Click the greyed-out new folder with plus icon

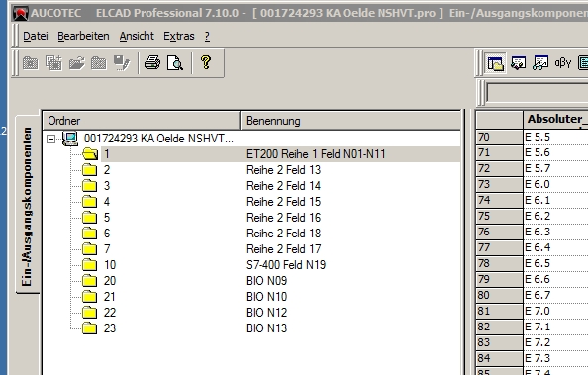[x=53, y=63]
